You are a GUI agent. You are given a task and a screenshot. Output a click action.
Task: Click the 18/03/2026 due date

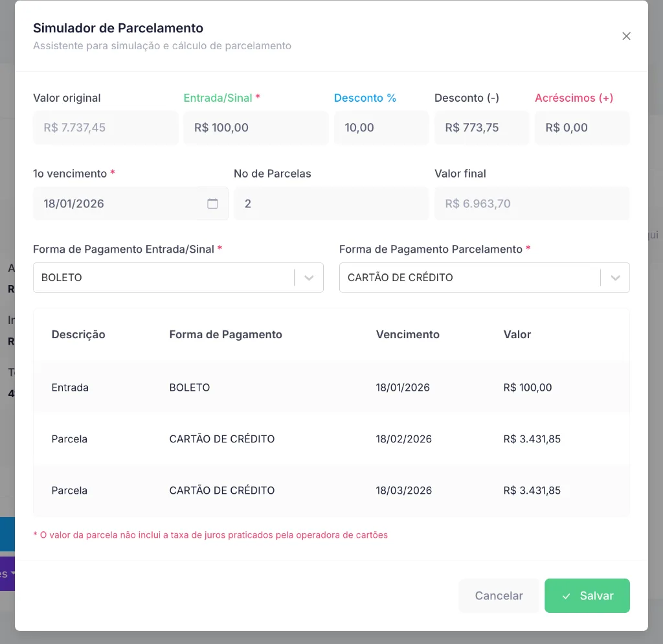(x=404, y=491)
